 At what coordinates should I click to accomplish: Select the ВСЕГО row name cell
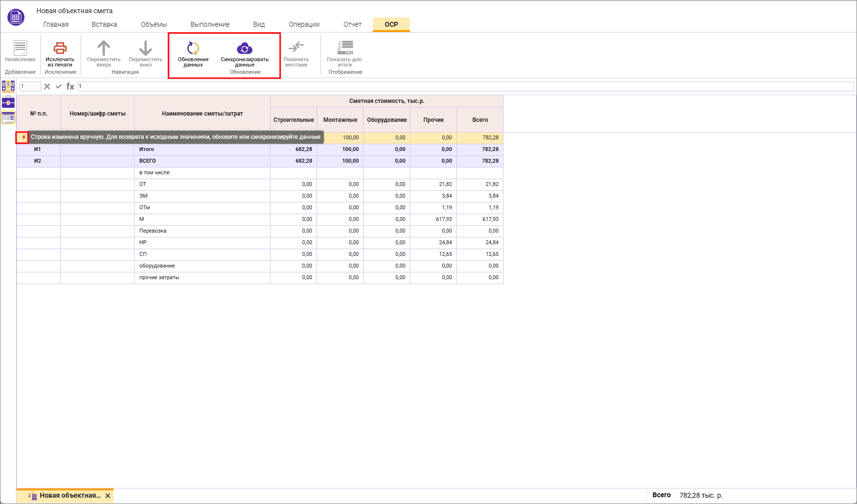pos(202,161)
